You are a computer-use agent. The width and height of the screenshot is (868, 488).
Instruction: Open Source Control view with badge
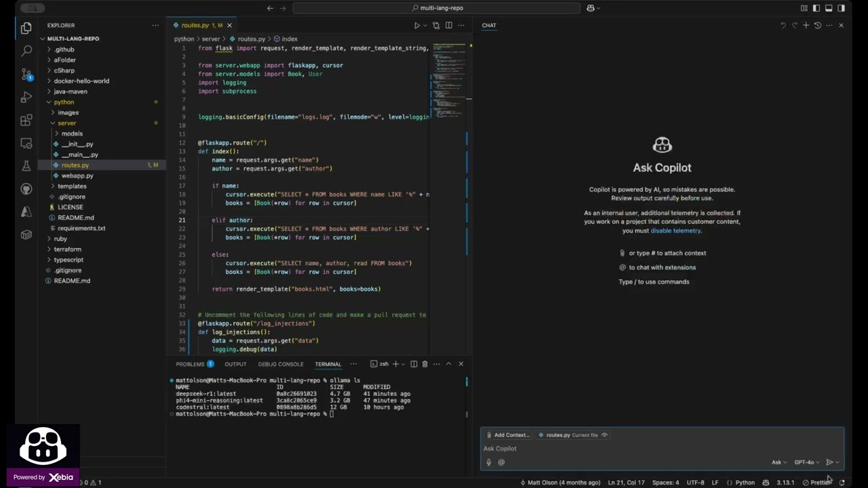click(x=26, y=74)
